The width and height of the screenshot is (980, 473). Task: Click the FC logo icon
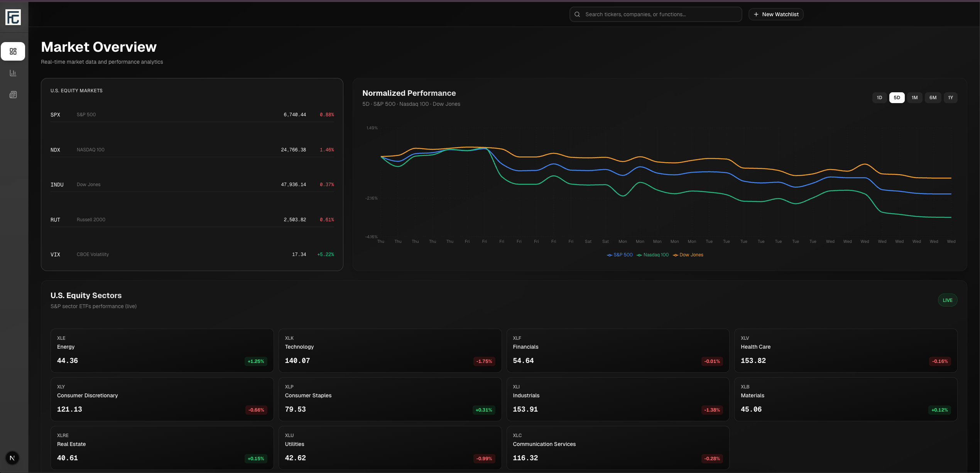point(13,17)
